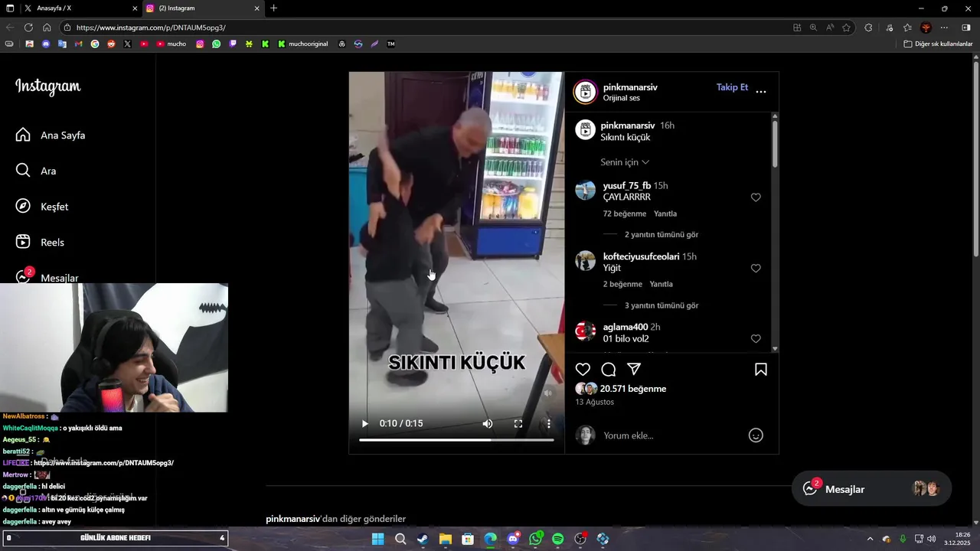Open the WhatsApp bookmark in the favorites bar
Image resolution: width=980 pixels, height=551 pixels.
pos(217,44)
